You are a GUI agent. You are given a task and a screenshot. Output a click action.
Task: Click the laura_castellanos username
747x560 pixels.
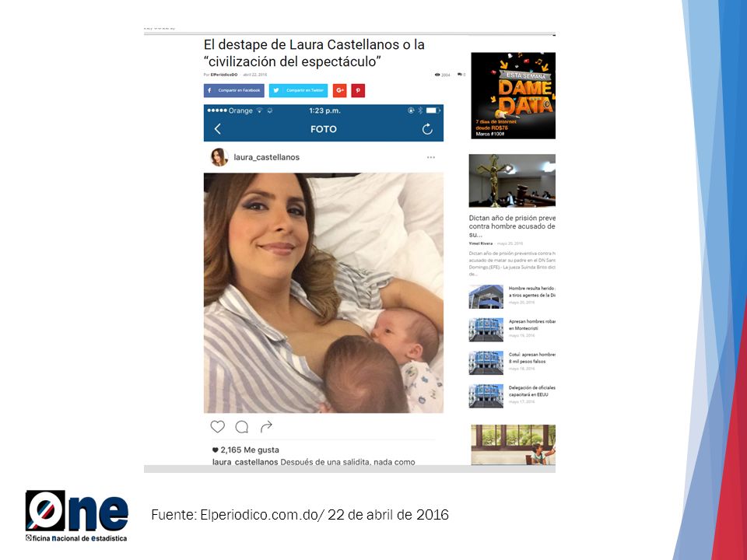(266, 157)
